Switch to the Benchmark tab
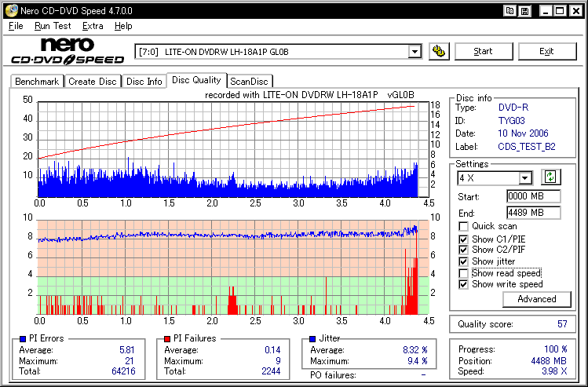 point(37,82)
